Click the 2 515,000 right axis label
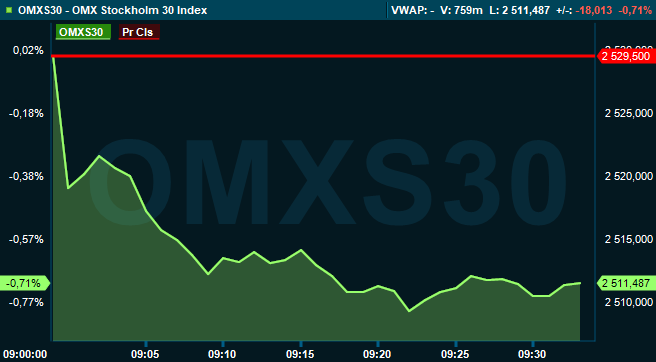The image size is (656, 362). 629,239
